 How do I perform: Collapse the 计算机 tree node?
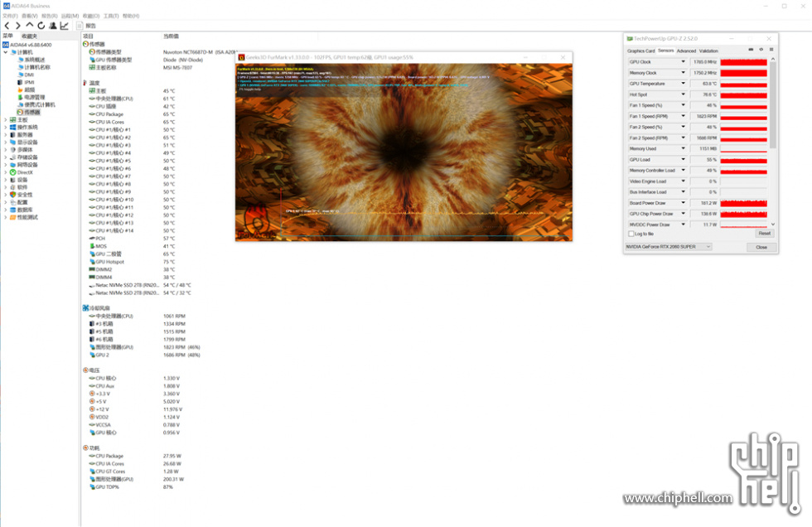(6, 52)
